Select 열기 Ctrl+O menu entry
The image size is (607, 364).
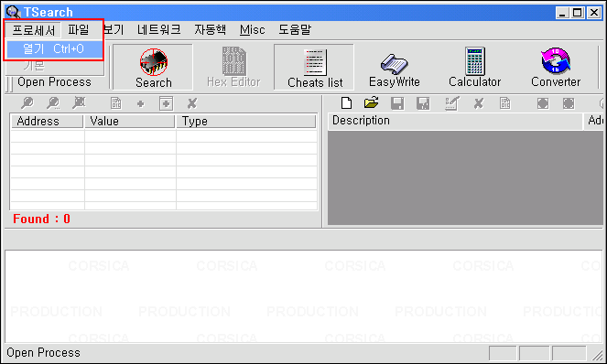click(54, 48)
